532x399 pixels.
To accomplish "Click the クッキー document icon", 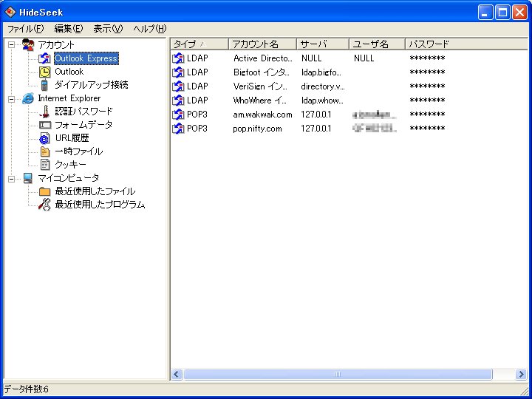I will (x=44, y=165).
